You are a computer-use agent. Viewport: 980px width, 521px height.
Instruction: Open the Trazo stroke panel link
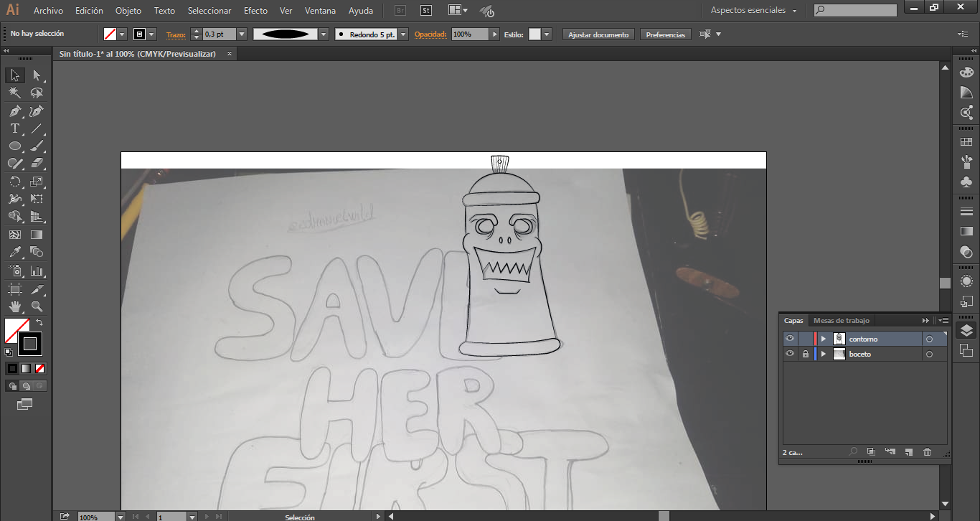coord(176,34)
